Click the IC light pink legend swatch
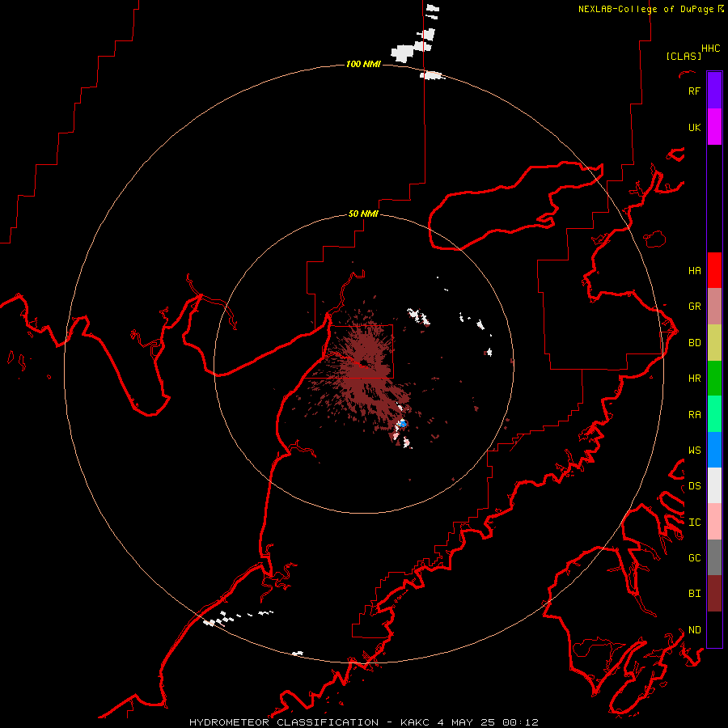The image size is (728, 728). [714, 522]
